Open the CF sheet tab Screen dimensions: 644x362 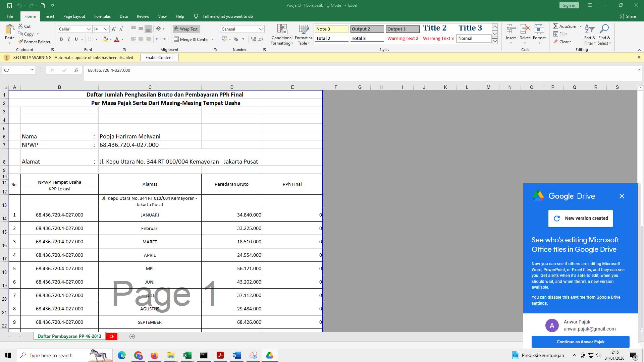[112, 336]
